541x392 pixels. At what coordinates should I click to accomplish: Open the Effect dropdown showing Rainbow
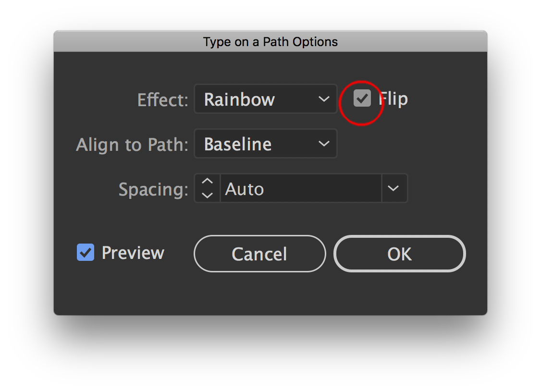pyautogui.click(x=265, y=99)
